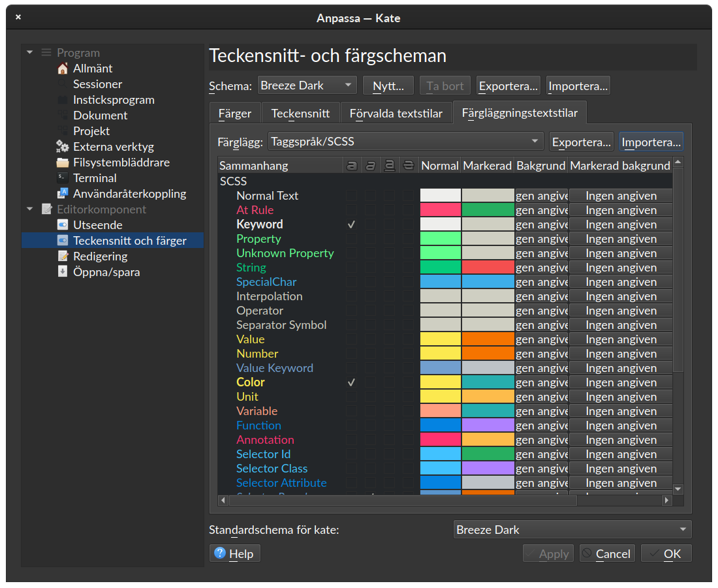
Task: Switch to the Färger tab
Action: pyautogui.click(x=235, y=113)
